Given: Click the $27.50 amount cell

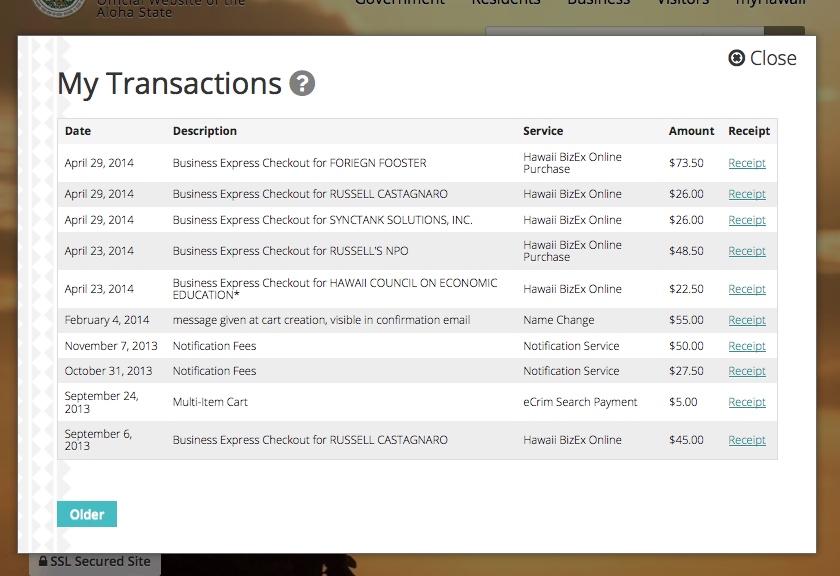Looking at the screenshot, I should pos(686,371).
